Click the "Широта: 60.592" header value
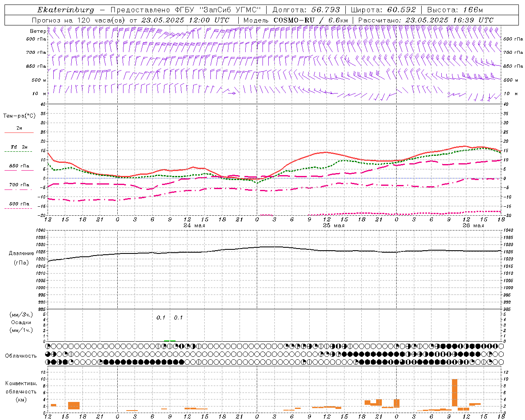 [383, 10]
